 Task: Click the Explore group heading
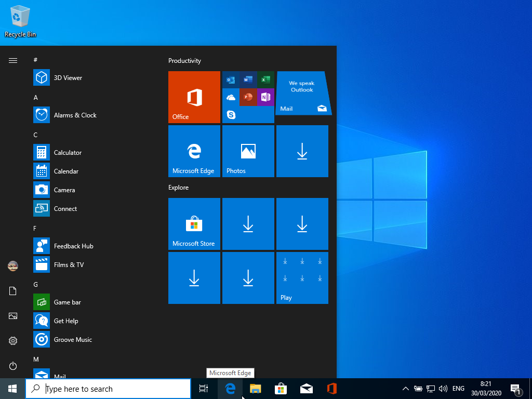pos(179,188)
